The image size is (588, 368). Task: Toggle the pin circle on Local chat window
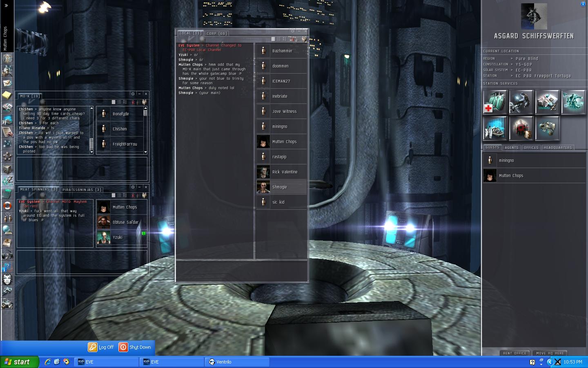(292, 31)
